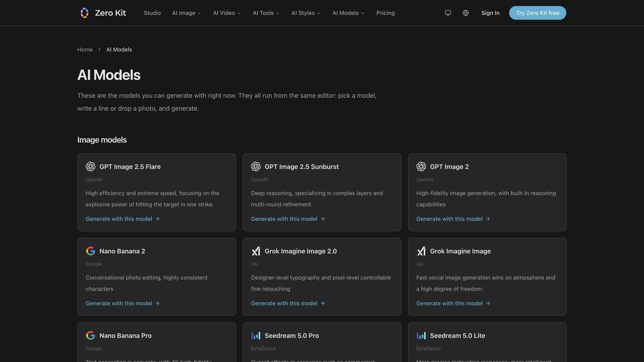Click ByteDance icon on Seedream 5.0 Lite

pyautogui.click(x=421, y=335)
